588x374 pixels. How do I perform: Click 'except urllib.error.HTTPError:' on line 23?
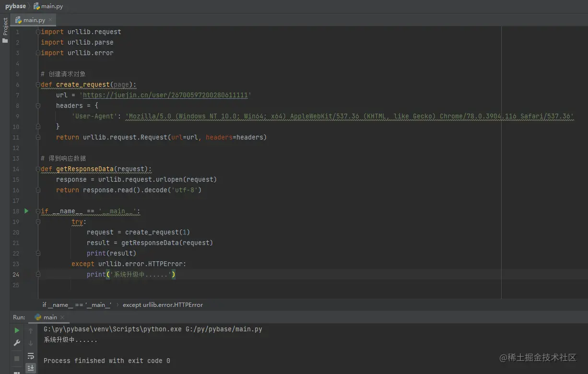point(129,264)
